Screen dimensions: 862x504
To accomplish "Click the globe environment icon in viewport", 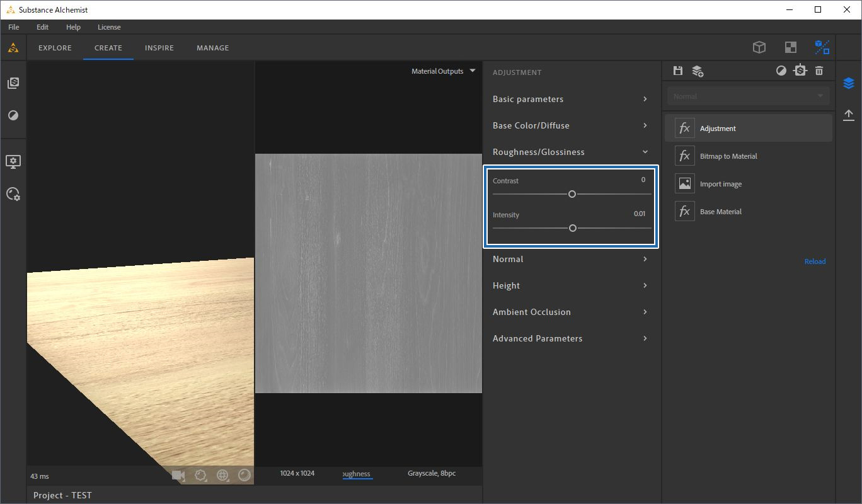I will click(222, 475).
